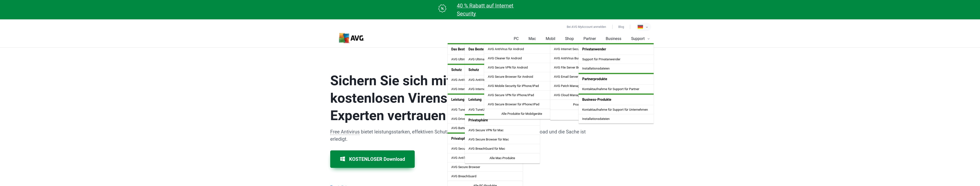Select AVG AntiVirus für Android
Screen dimensions: 980x186
(x=505, y=49)
